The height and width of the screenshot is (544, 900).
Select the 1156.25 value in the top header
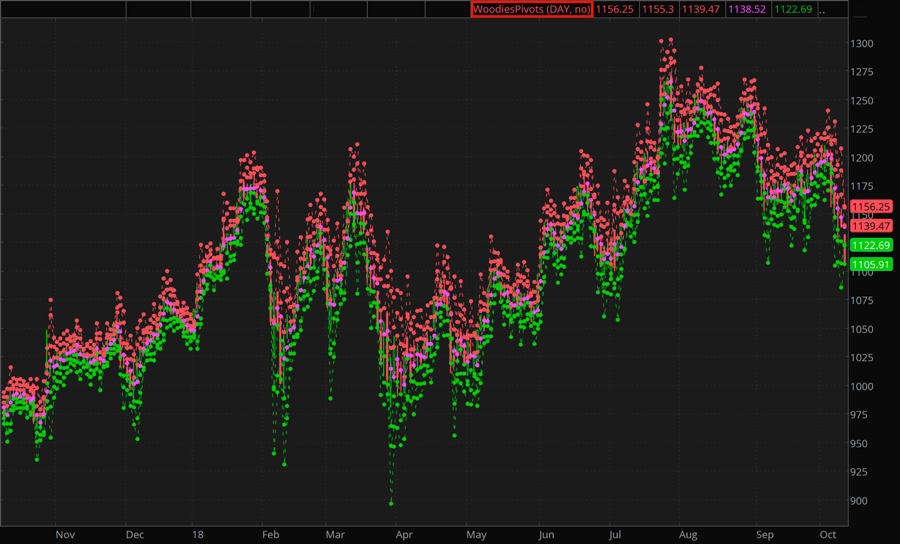[614, 9]
